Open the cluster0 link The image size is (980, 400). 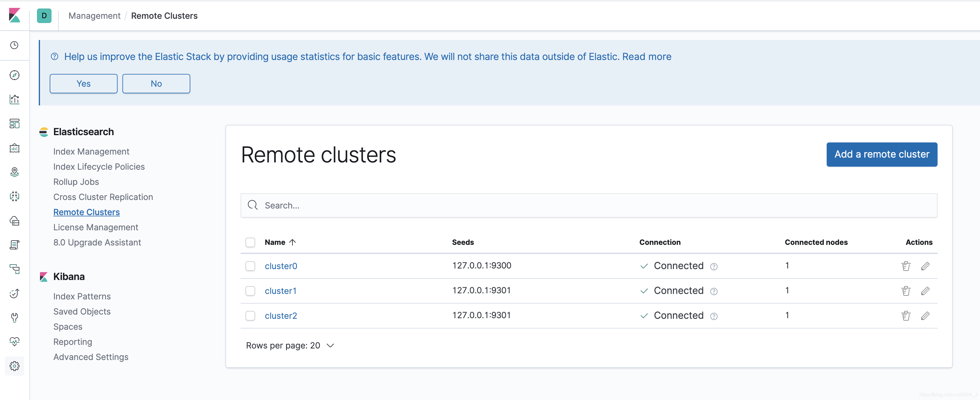click(x=281, y=266)
